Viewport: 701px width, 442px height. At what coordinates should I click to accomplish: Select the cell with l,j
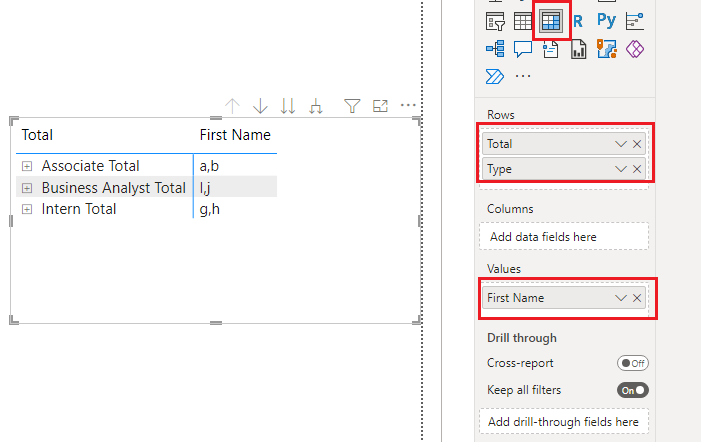(205, 188)
